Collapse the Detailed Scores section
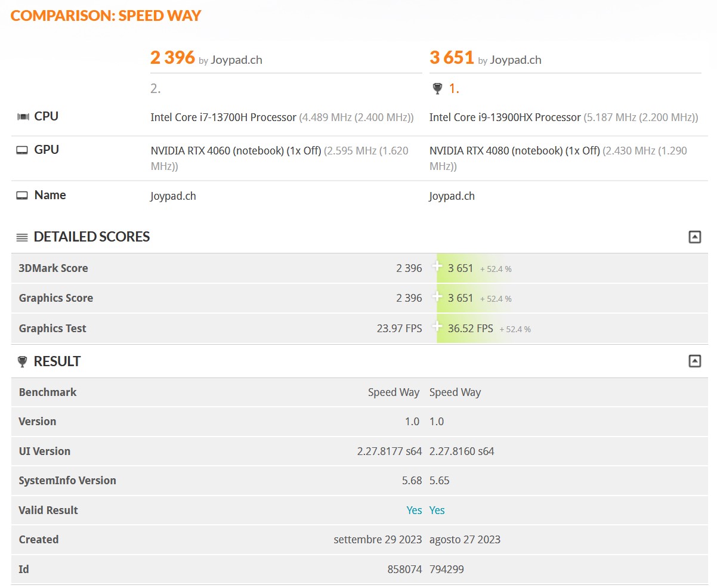The width and height of the screenshot is (717, 588). 694,237
